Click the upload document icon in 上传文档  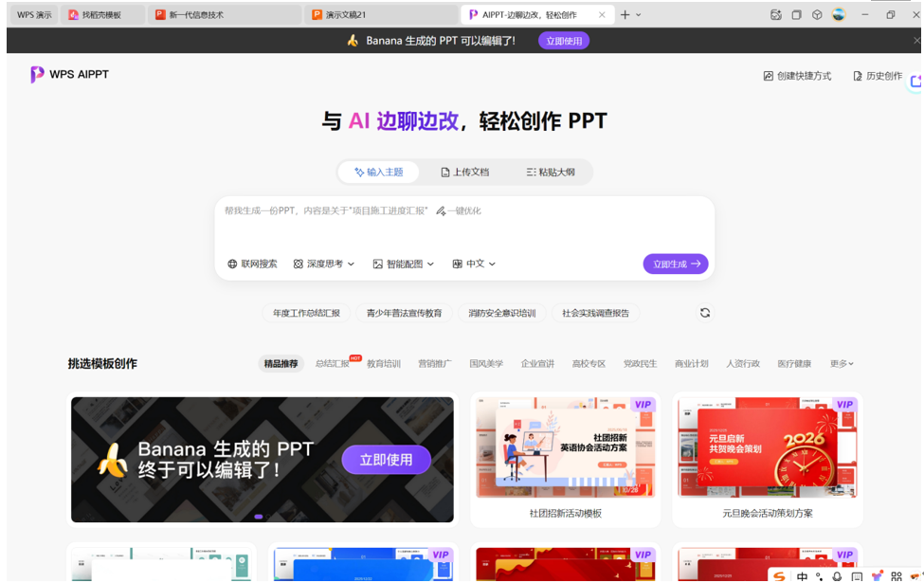click(444, 173)
